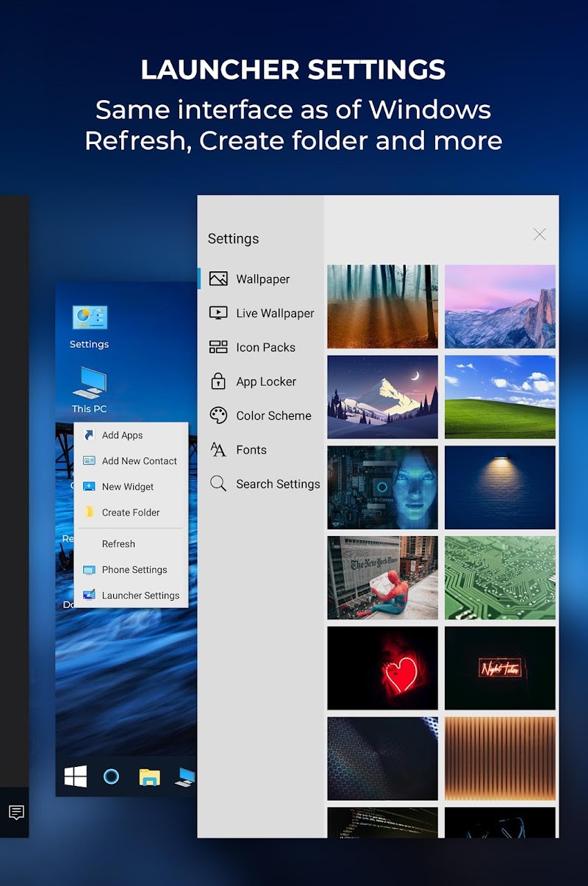The image size is (588, 886).
Task: Select New Widget menu entry
Action: (x=127, y=487)
